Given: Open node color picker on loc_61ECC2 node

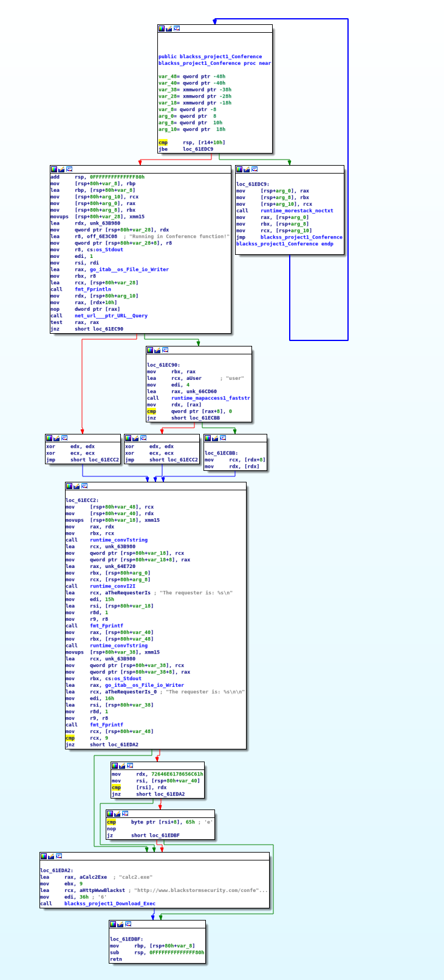Looking at the screenshot, I should click(69, 486).
